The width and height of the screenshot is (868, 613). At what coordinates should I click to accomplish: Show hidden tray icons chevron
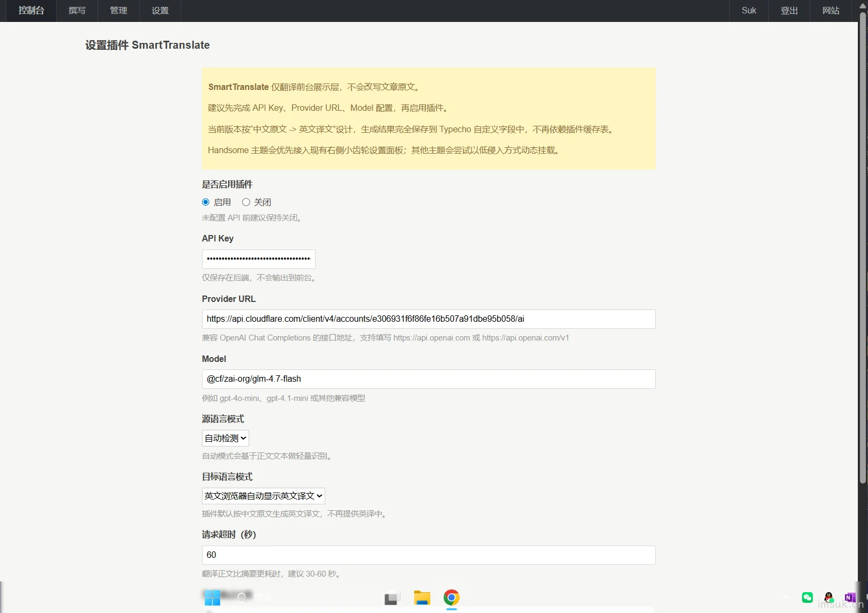(x=786, y=597)
